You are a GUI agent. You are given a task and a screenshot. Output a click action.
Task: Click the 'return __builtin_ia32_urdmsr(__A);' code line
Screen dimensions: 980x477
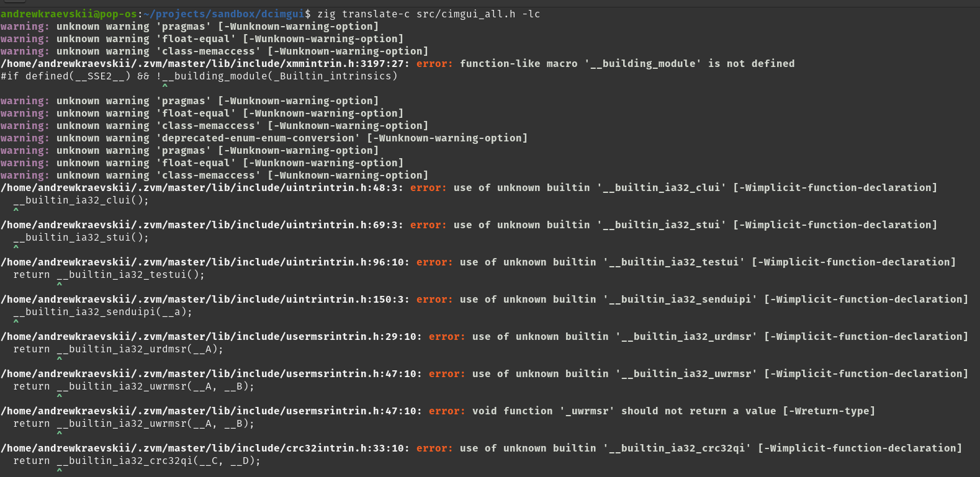coord(118,349)
